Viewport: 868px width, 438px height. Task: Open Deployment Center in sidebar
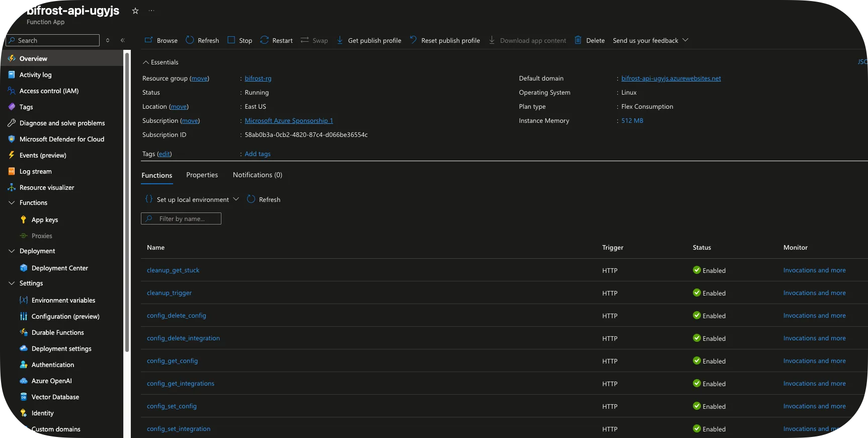tap(59, 268)
